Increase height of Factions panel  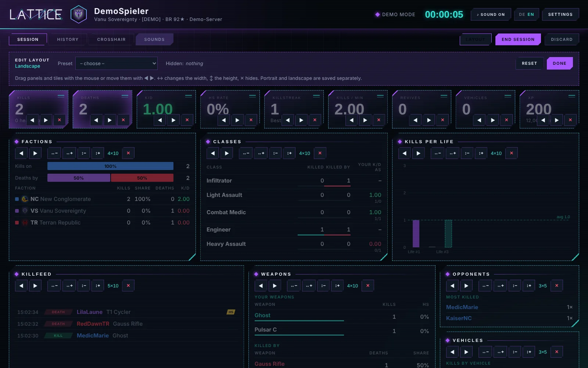click(x=98, y=153)
